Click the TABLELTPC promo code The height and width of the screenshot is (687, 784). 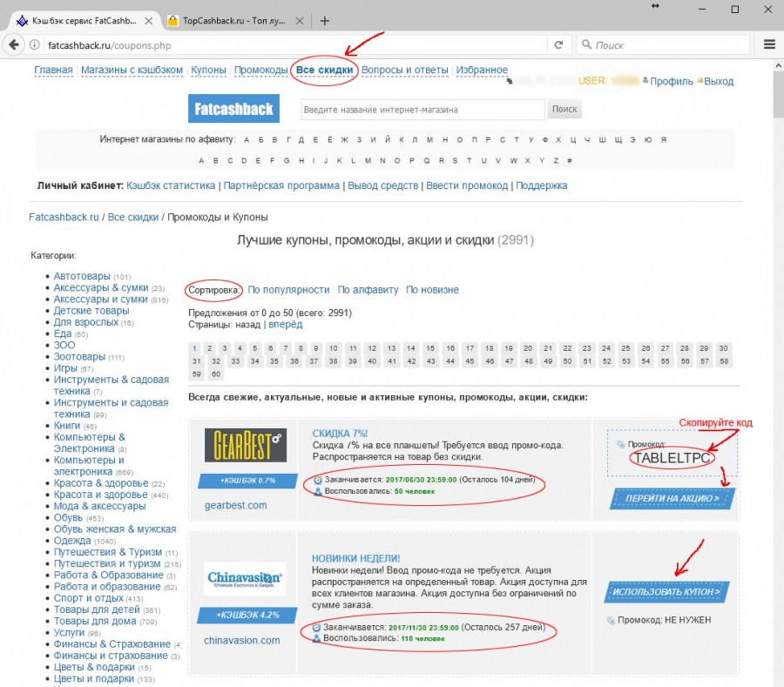(672, 458)
